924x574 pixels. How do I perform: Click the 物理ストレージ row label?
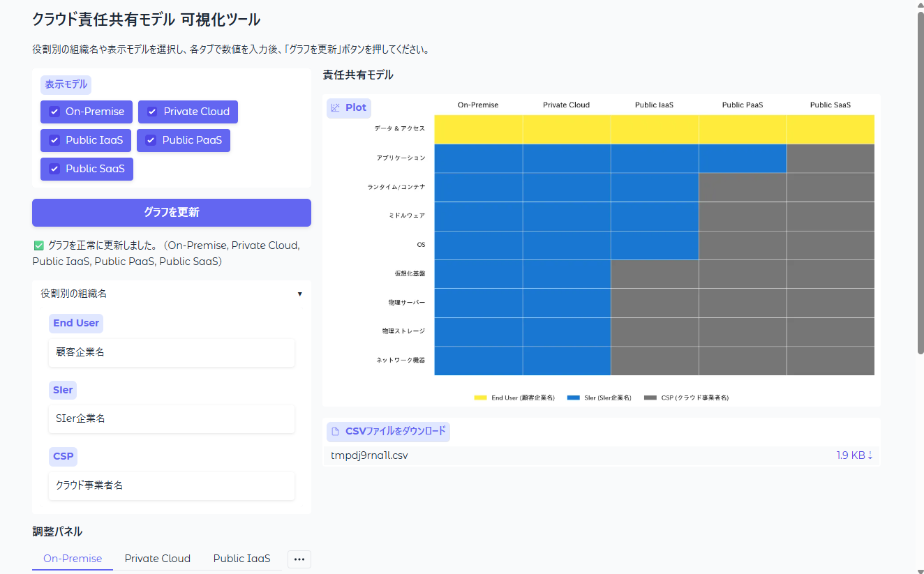[403, 331]
